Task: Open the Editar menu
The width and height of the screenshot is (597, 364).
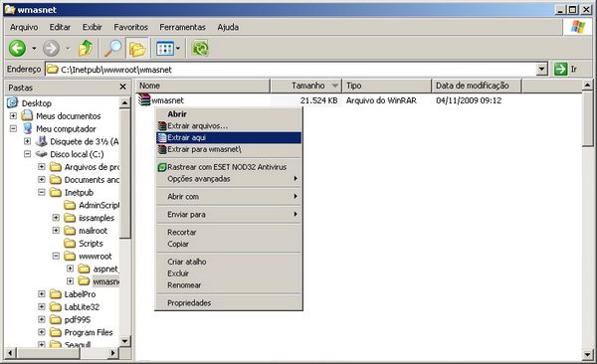Action: 60,27
